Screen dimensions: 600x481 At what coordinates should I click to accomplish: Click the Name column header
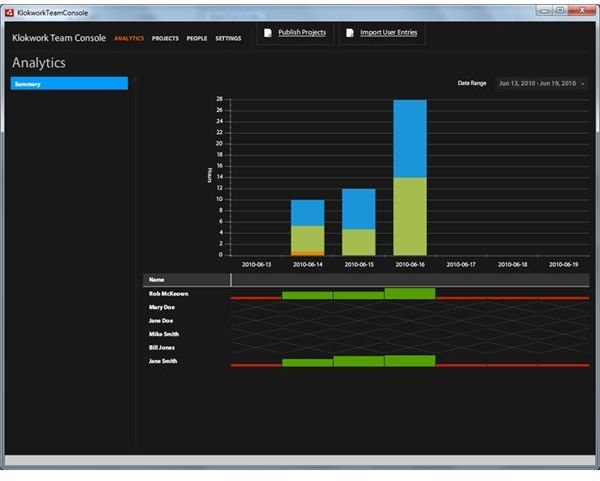tap(187, 280)
